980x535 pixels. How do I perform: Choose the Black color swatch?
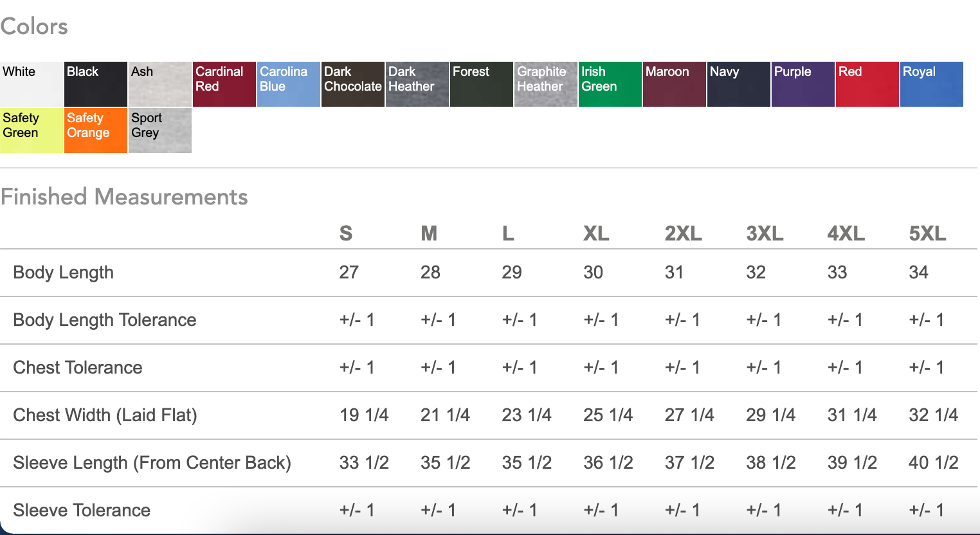click(x=96, y=84)
